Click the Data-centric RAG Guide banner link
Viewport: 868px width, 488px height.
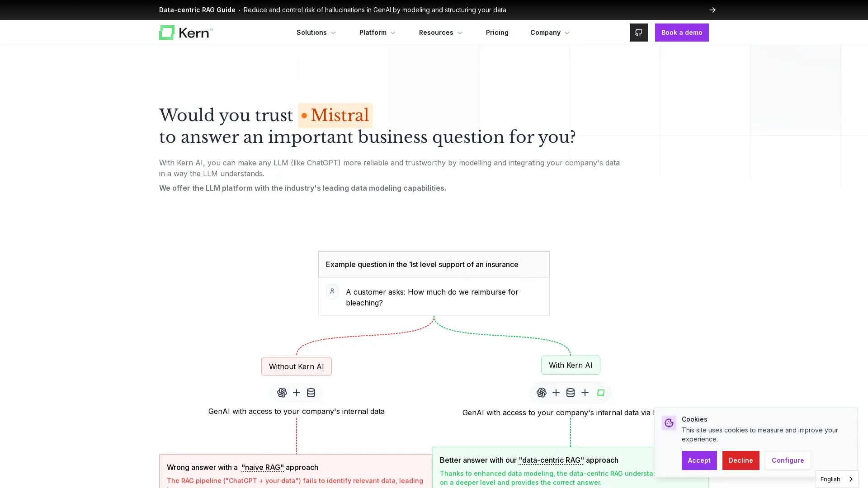click(197, 9)
